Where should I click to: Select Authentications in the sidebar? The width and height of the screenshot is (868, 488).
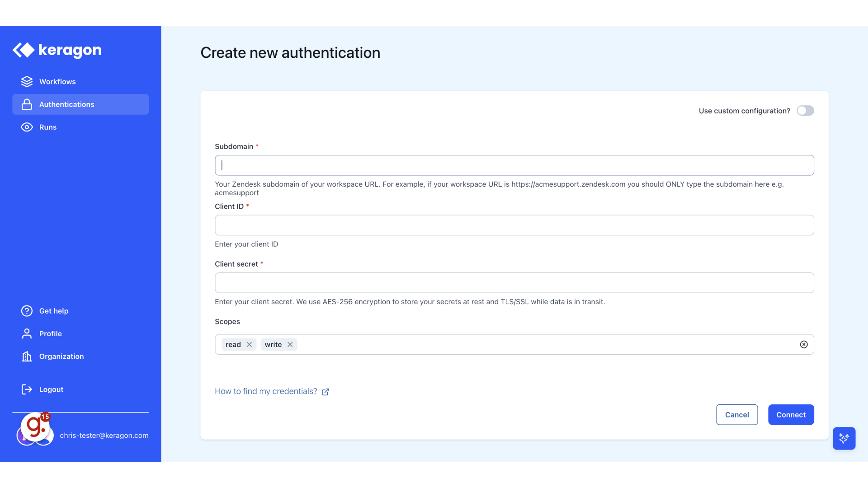point(80,104)
